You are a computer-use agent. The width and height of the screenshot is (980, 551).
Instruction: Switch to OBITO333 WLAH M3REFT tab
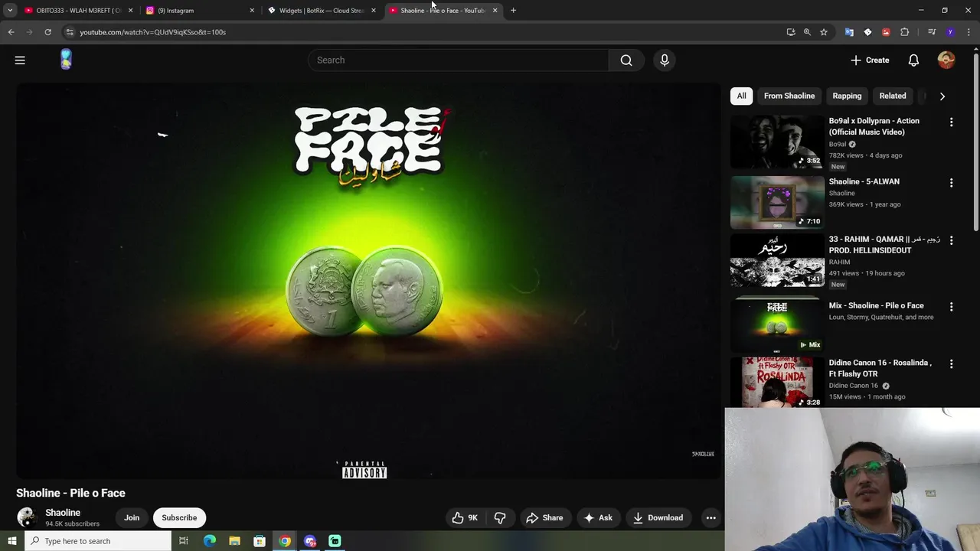coord(77,11)
